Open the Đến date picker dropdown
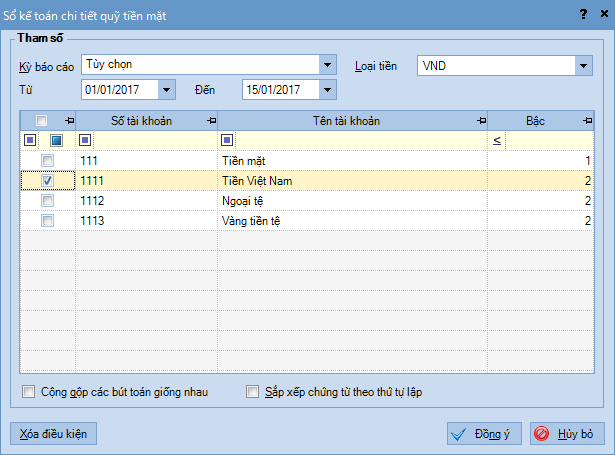This screenshot has height=455, width=615. [328, 90]
